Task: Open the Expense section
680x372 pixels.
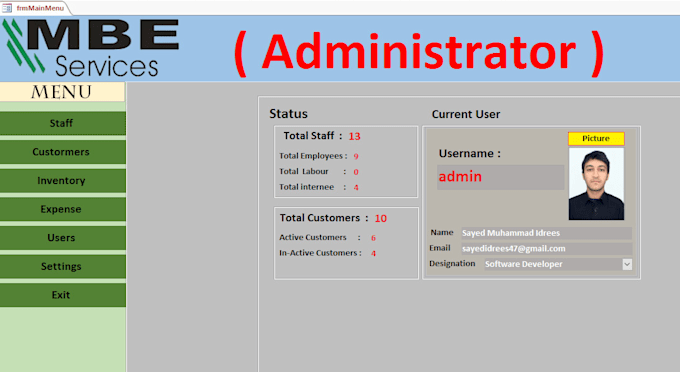Action: tap(63, 209)
